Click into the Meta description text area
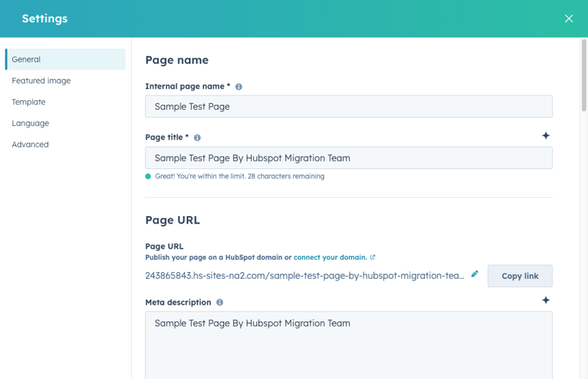The image size is (588, 379). (349, 346)
